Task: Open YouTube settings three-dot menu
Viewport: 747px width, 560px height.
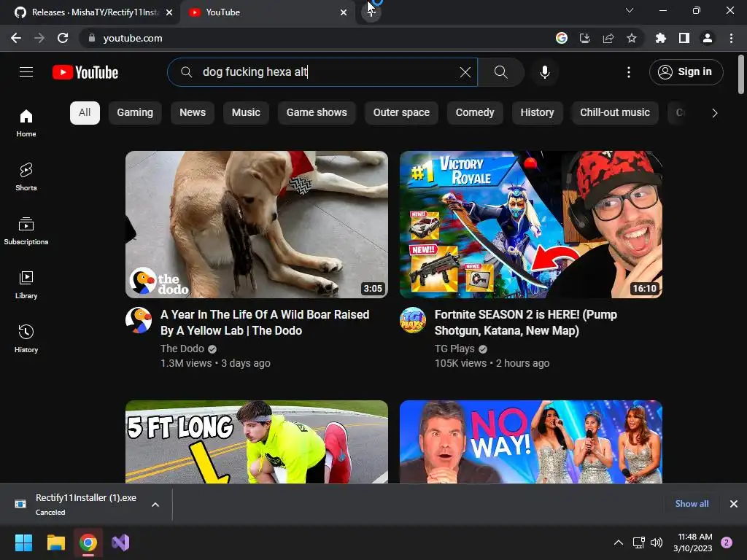Action: [x=628, y=72]
